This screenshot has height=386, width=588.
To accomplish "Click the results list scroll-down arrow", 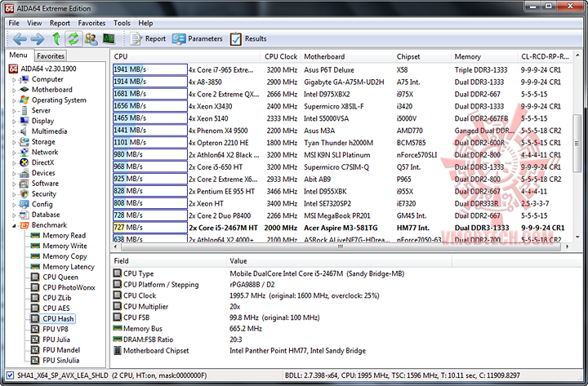I will coord(577,237).
